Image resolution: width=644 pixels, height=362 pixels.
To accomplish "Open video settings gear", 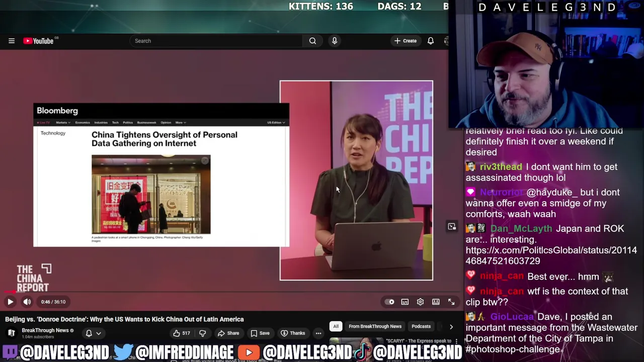I will (x=420, y=302).
